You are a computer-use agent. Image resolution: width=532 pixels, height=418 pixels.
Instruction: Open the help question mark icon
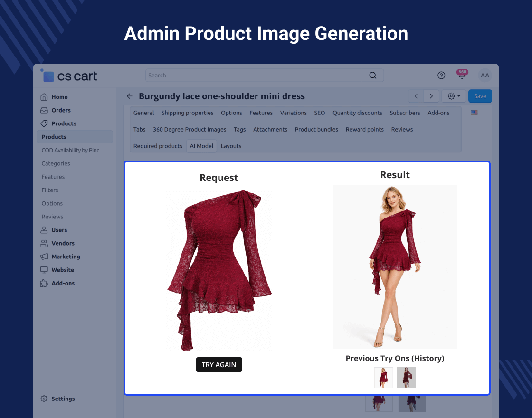click(x=441, y=76)
